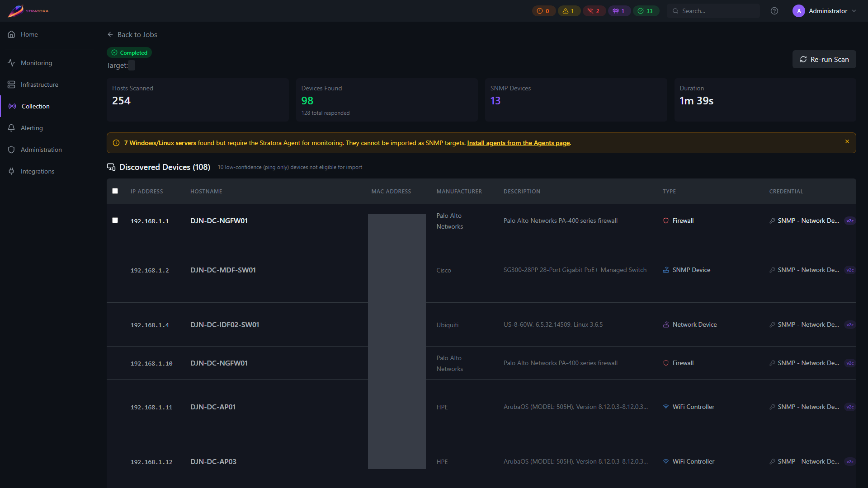Click in the Search field

tap(713, 11)
